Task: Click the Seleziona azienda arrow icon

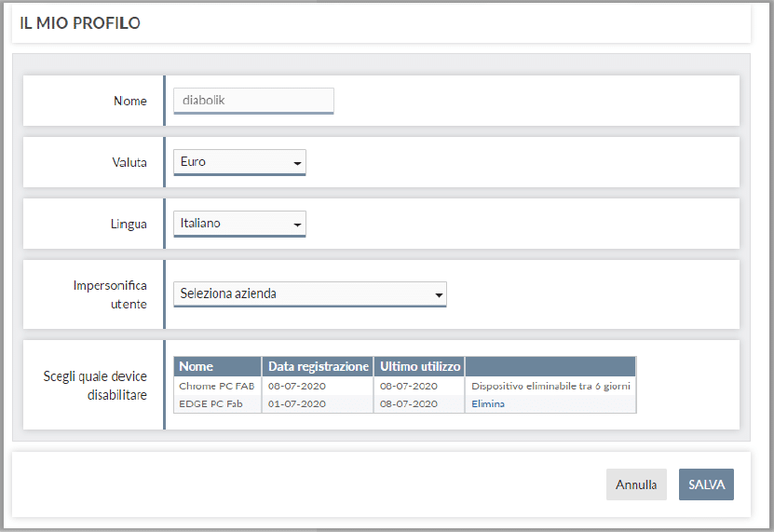Action: point(439,295)
